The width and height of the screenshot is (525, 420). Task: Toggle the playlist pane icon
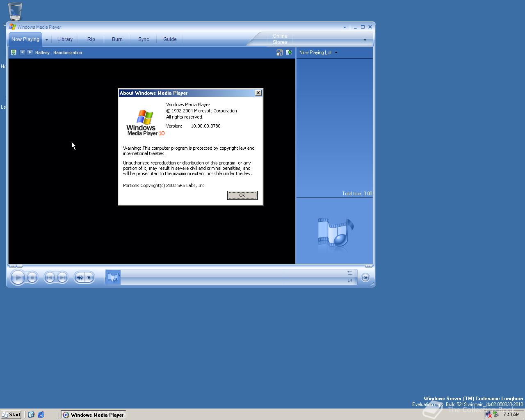pyautogui.click(x=289, y=52)
